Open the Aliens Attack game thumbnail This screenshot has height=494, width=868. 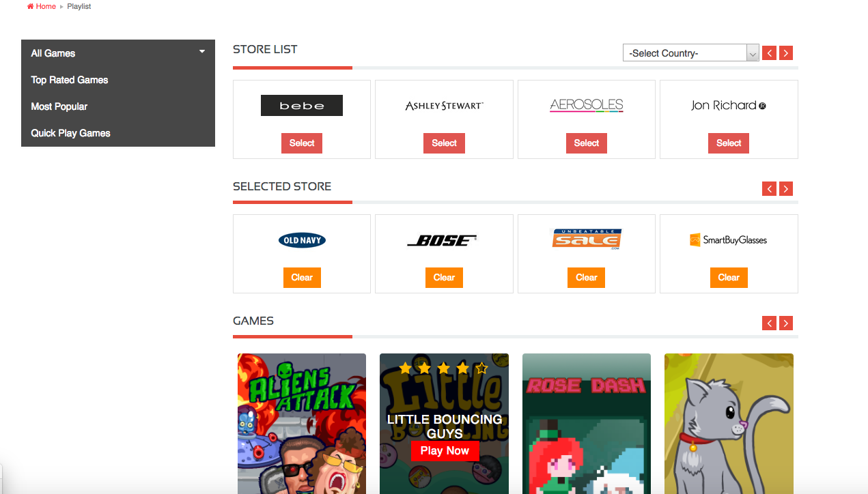(302, 424)
